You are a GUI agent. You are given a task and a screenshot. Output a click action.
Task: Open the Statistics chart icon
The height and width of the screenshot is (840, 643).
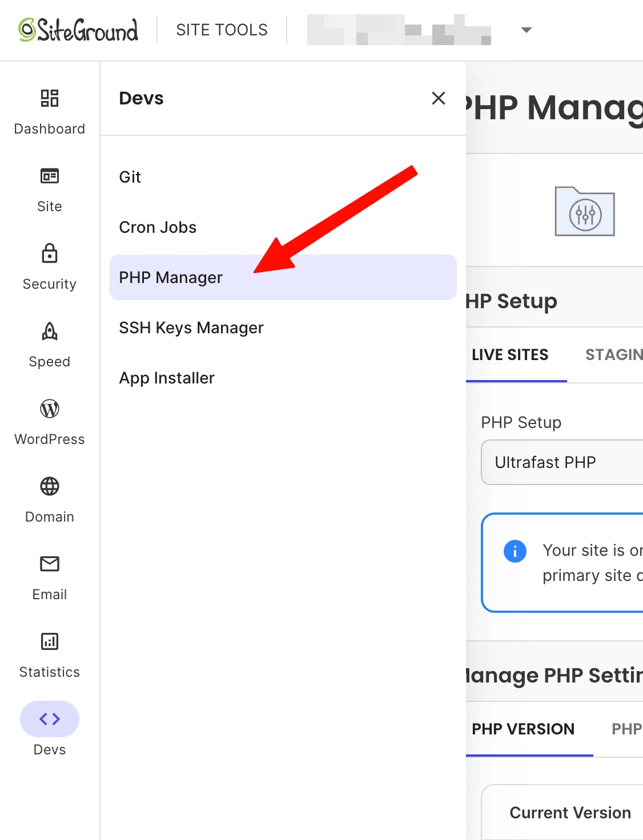[x=50, y=641]
